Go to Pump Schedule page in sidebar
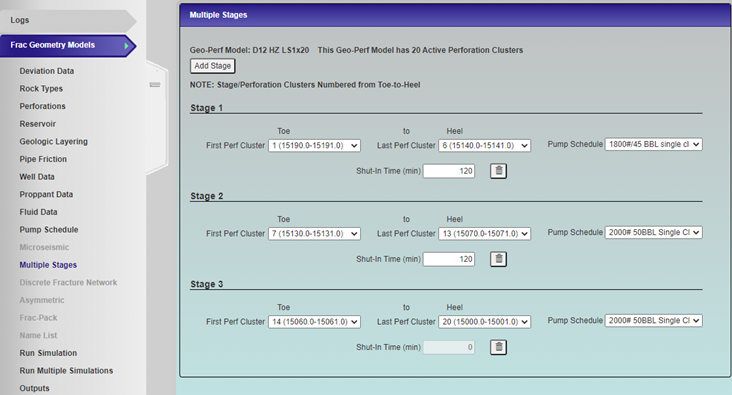The image size is (732, 395). [49, 230]
